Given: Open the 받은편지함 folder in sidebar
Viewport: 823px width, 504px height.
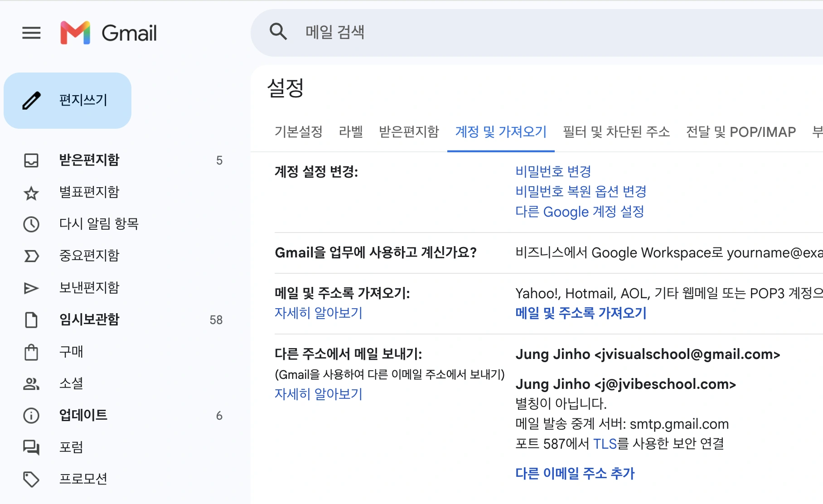Looking at the screenshot, I should [x=89, y=160].
